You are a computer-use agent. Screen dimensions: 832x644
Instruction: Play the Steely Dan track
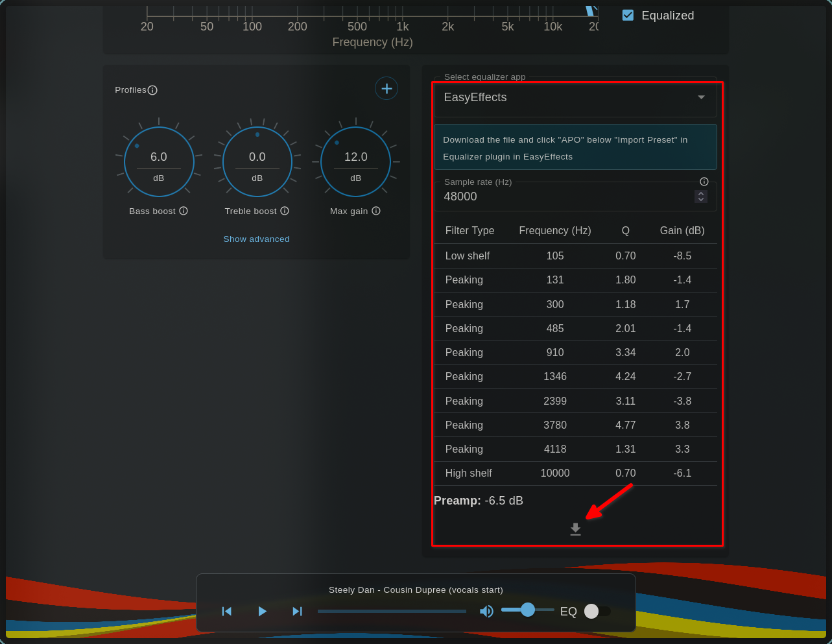(x=262, y=611)
